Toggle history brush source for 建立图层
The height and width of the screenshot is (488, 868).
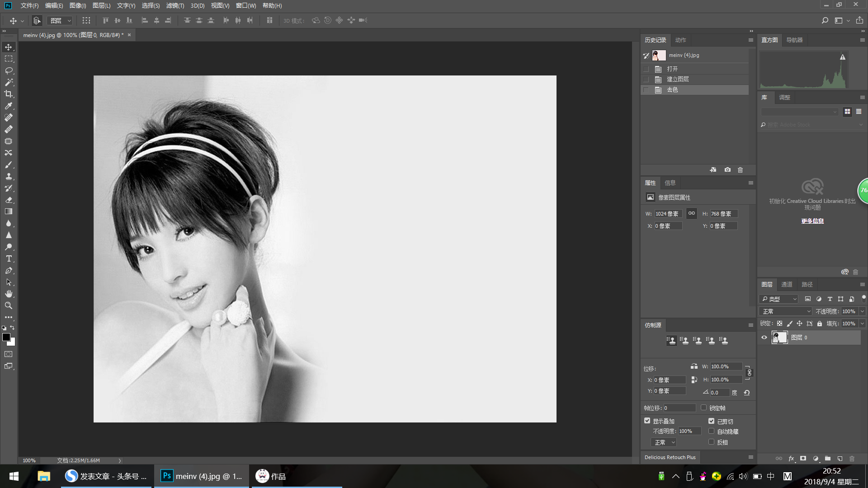(x=646, y=80)
